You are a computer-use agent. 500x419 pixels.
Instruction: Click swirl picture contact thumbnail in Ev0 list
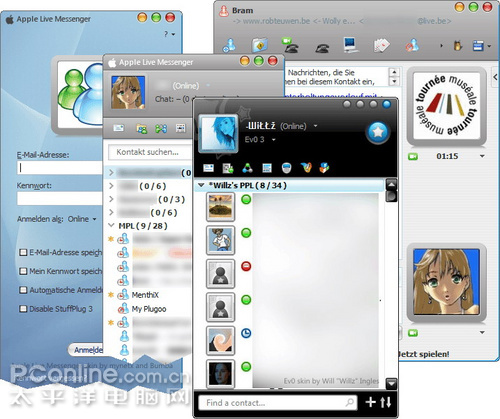pyautogui.click(x=220, y=340)
